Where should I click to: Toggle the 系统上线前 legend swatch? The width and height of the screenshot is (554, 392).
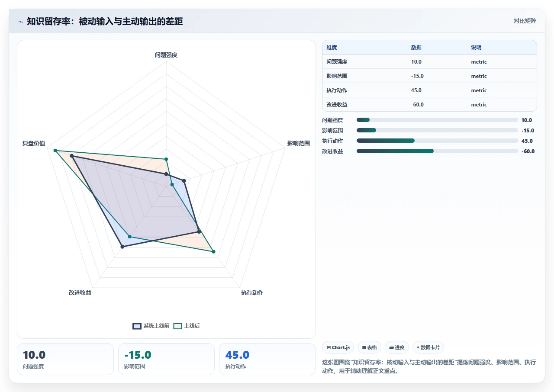(x=137, y=326)
